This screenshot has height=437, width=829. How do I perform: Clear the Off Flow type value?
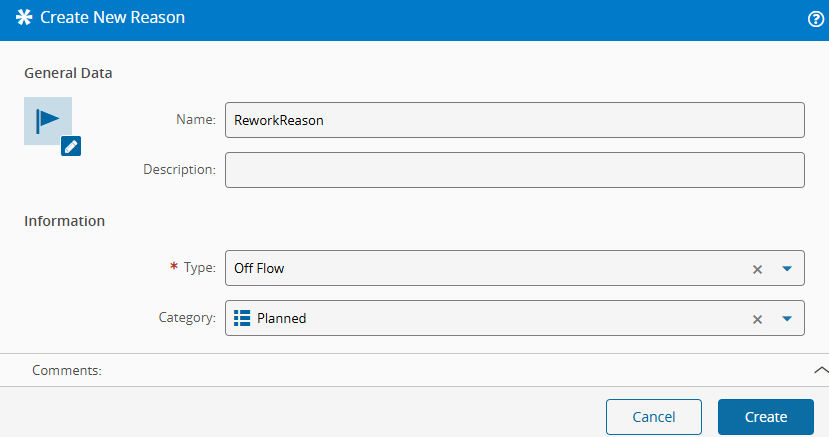[757, 269]
